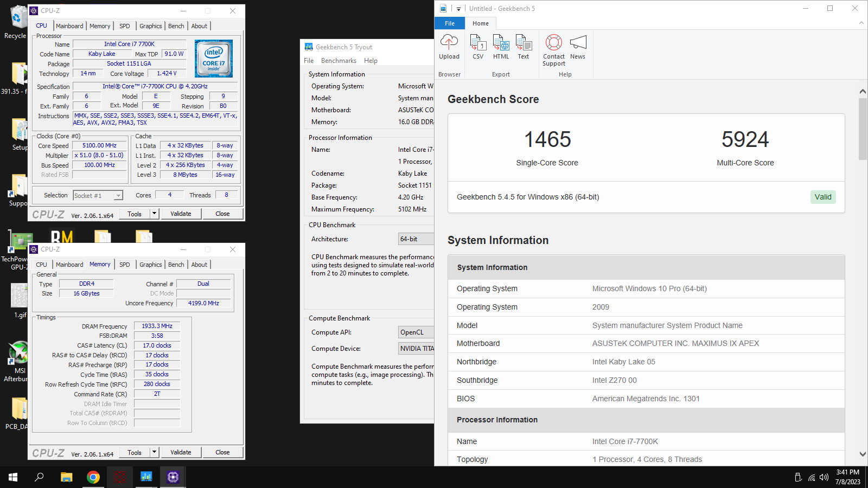
Task: Open Graphics tab in top CPU-Z
Action: [x=151, y=26]
